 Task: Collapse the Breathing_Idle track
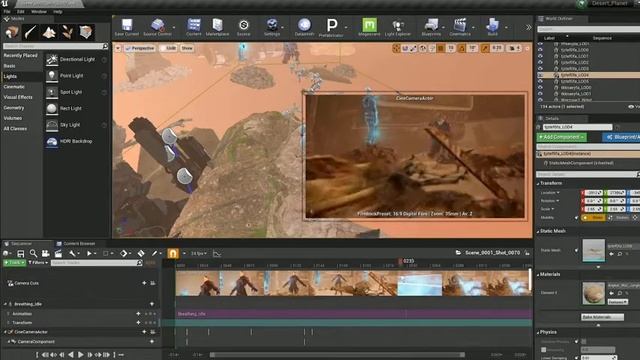[x=6, y=304]
